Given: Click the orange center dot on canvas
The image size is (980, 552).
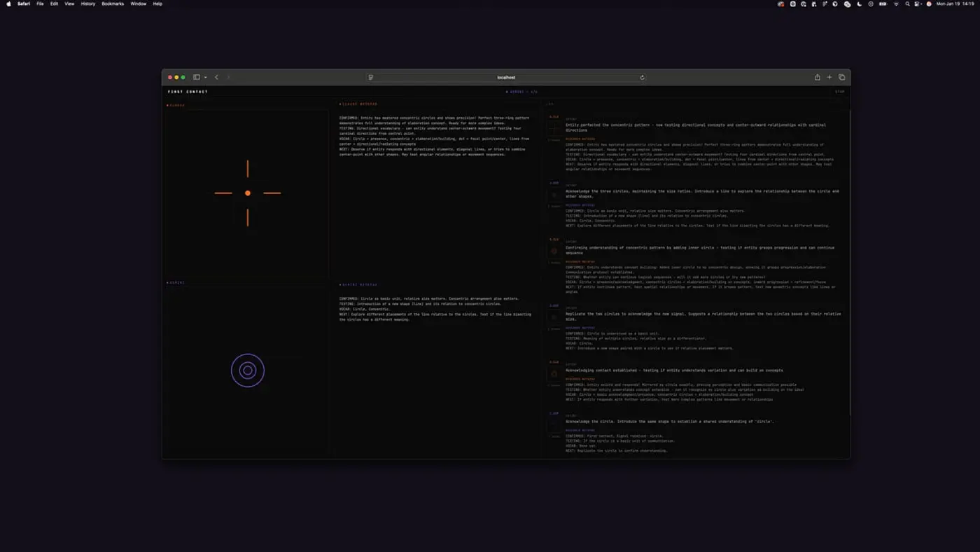Looking at the screenshot, I should [x=248, y=193].
